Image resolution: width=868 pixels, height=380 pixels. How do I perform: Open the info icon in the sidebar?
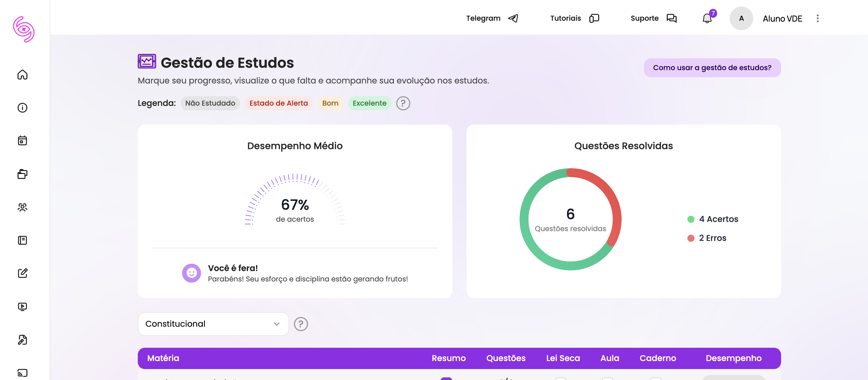pos(22,107)
